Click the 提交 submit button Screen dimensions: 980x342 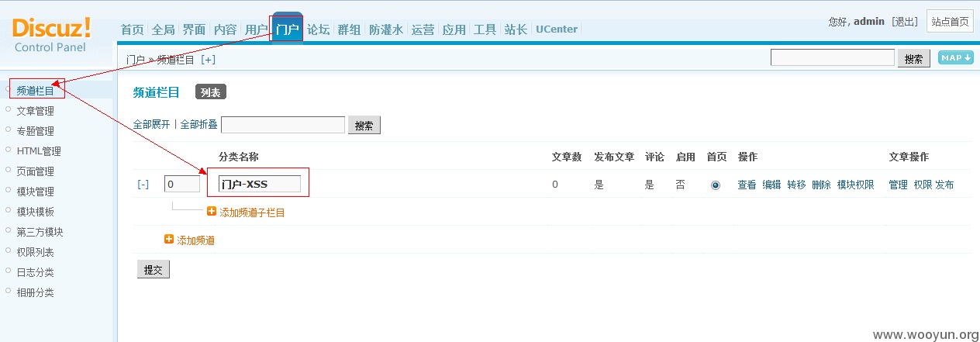coord(153,269)
